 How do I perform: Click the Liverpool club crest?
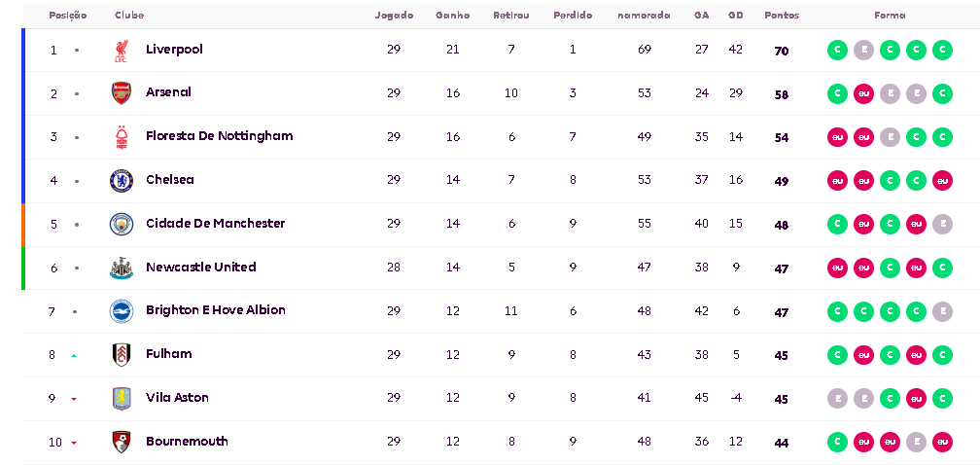[121, 51]
